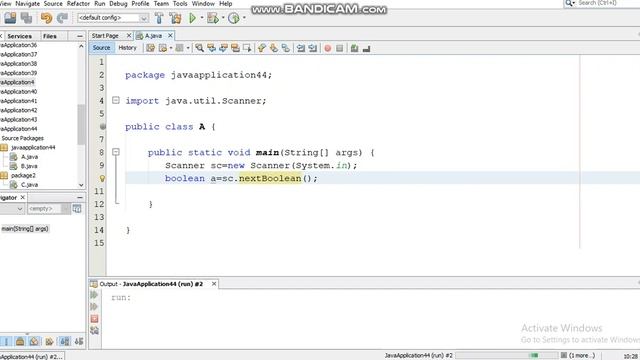Open the editor Back history dropdown arrow

pyautogui.click(x=171, y=48)
